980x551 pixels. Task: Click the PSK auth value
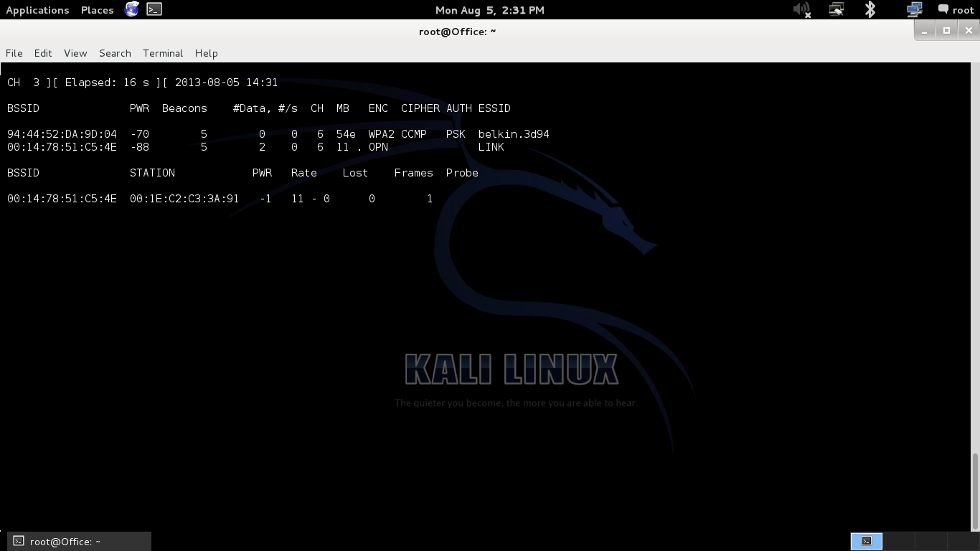pyautogui.click(x=456, y=134)
